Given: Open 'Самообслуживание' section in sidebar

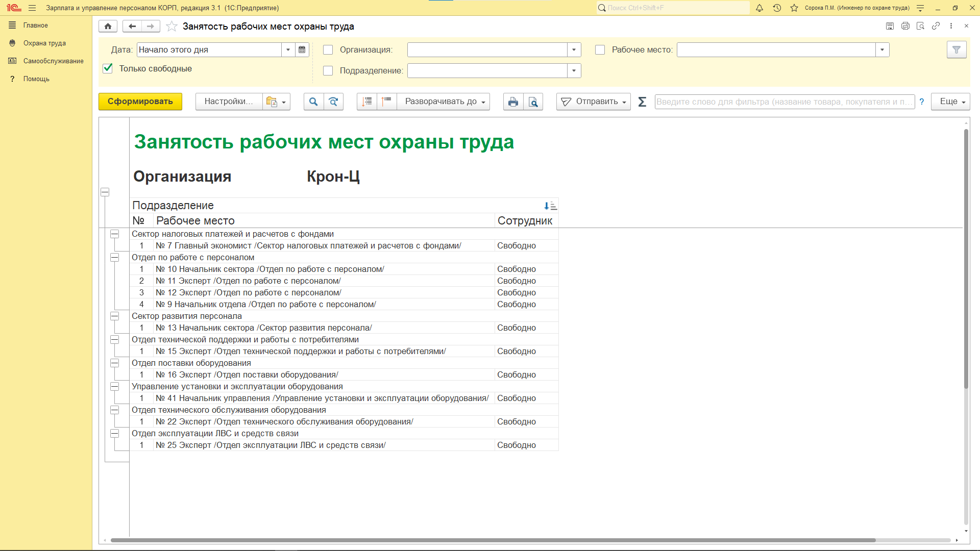Looking at the screenshot, I should point(53,61).
